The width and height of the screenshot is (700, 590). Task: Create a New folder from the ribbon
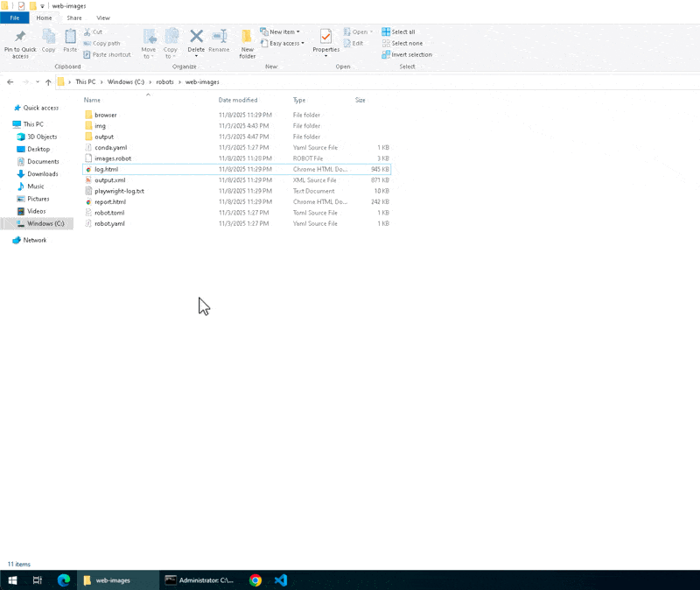(x=247, y=41)
